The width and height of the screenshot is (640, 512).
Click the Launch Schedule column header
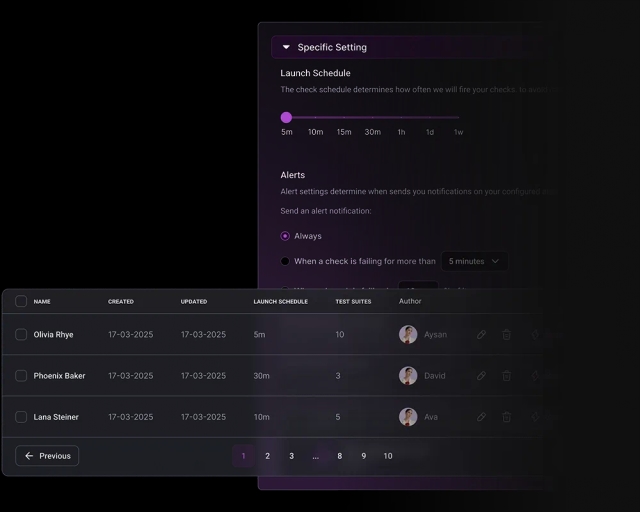pyautogui.click(x=280, y=301)
